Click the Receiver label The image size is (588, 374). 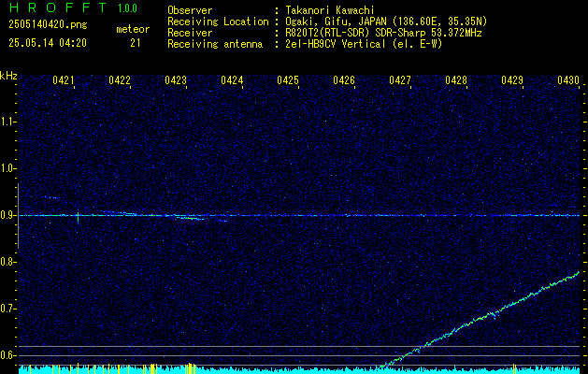point(190,33)
